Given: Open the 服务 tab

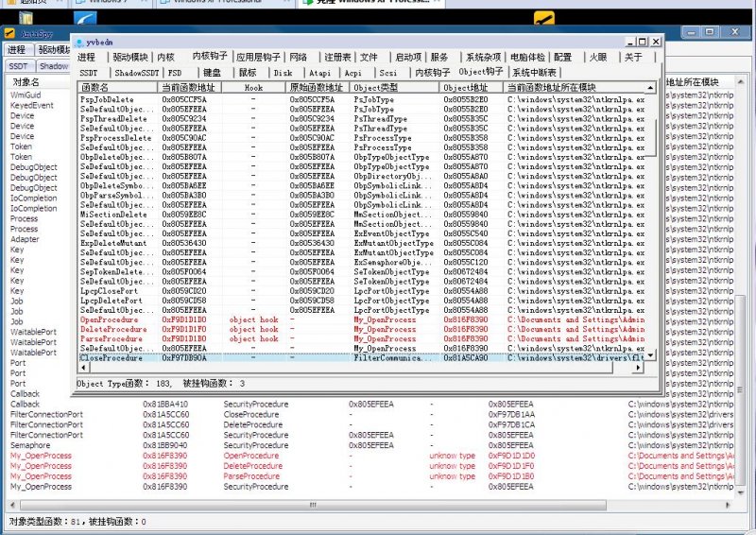Looking at the screenshot, I should 439,57.
